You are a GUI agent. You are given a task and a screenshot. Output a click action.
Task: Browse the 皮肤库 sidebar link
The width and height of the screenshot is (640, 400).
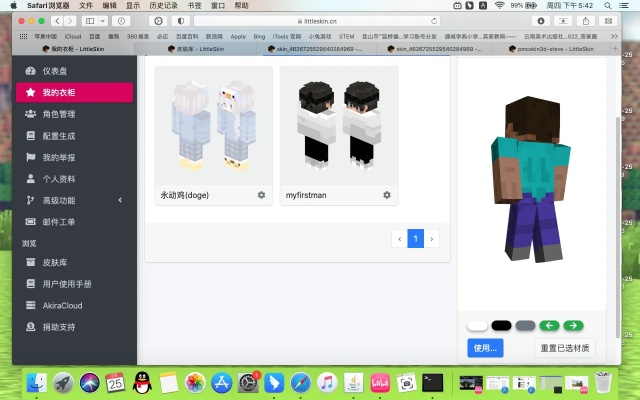74,262
